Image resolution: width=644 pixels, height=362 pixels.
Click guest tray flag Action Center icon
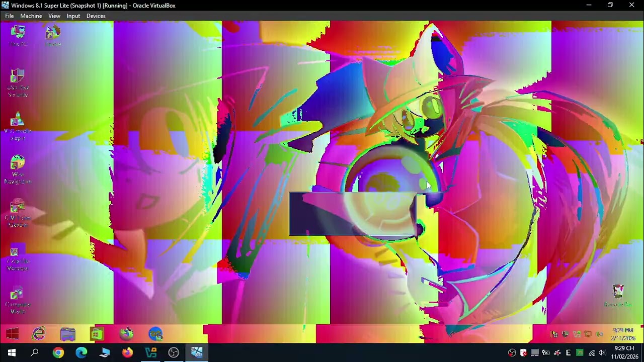554,334
